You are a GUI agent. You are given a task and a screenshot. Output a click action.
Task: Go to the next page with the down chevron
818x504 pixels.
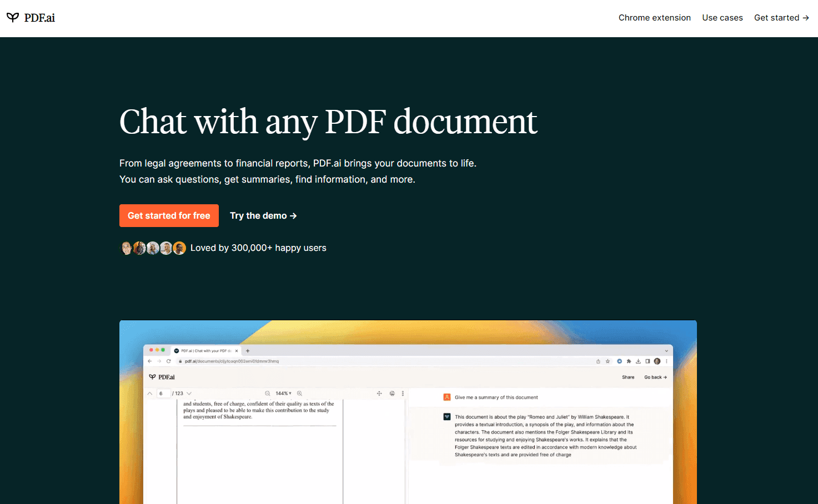coord(189,394)
